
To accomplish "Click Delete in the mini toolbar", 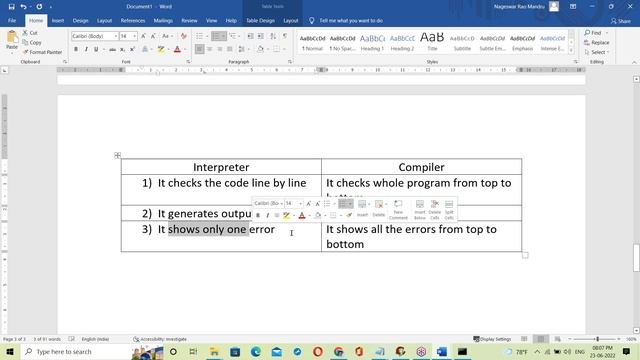I will (x=379, y=208).
